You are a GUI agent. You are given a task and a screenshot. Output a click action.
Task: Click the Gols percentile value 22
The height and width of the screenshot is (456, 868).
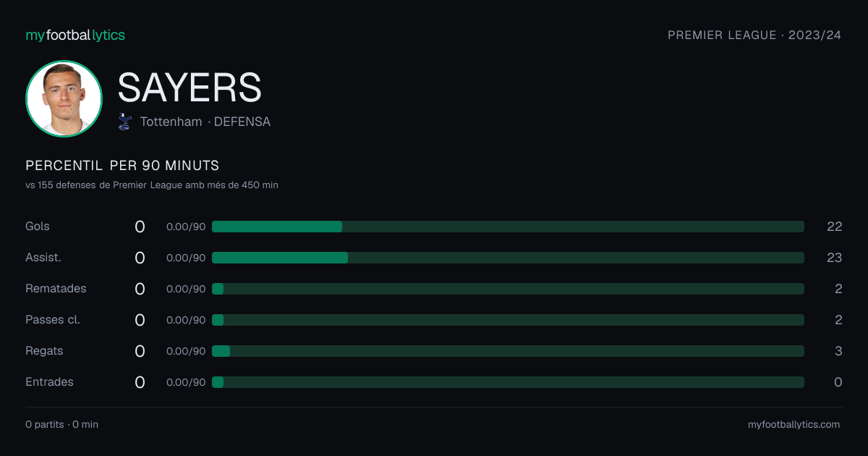(x=834, y=227)
